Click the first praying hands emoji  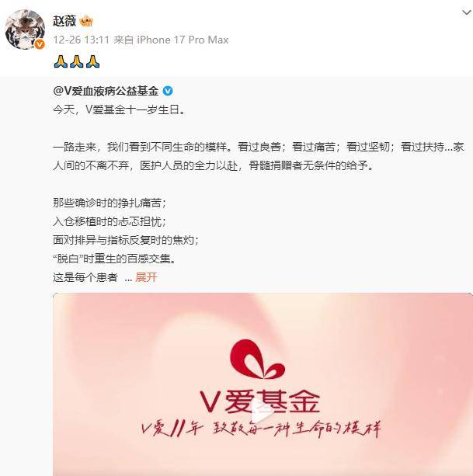[61, 61]
